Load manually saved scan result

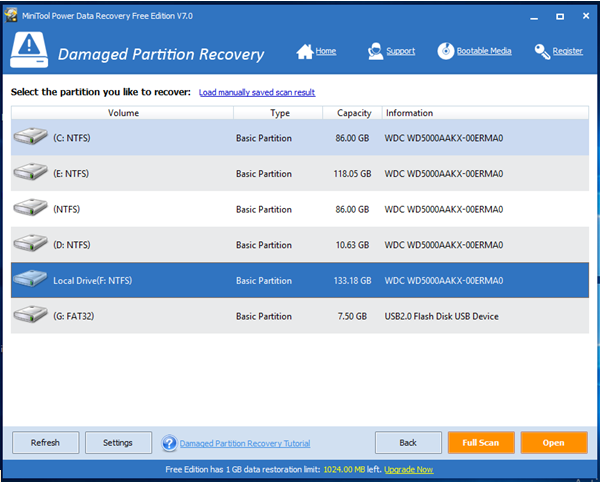tap(257, 92)
